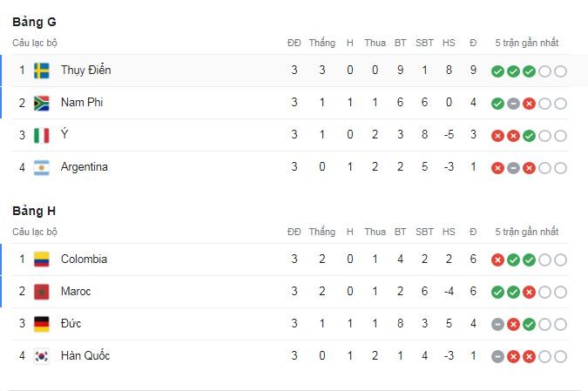The image size is (588, 391).
Task: Click Nam Phi's grey draw result icon
Action: [513, 104]
